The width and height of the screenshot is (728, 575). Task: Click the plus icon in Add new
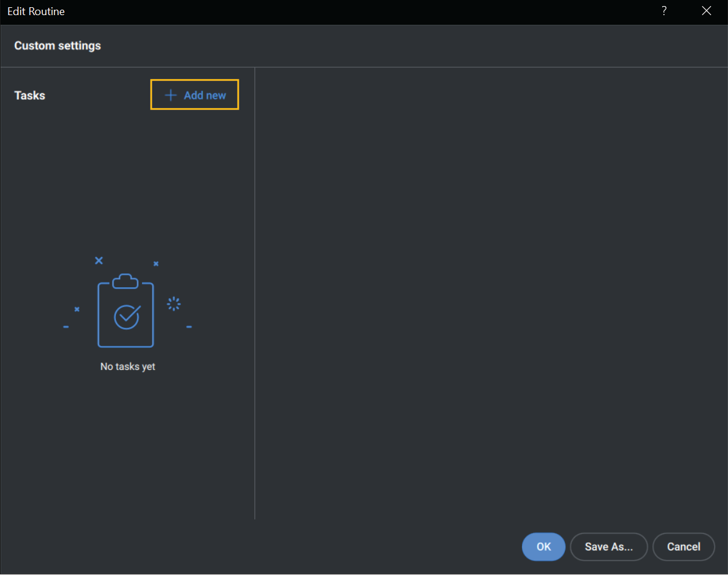click(171, 94)
